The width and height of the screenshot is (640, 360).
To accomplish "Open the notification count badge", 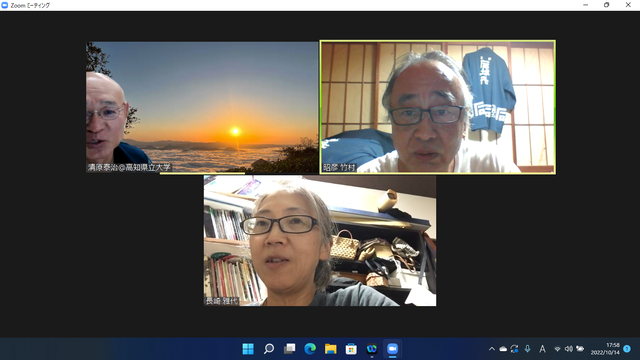I will click(627, 349).
